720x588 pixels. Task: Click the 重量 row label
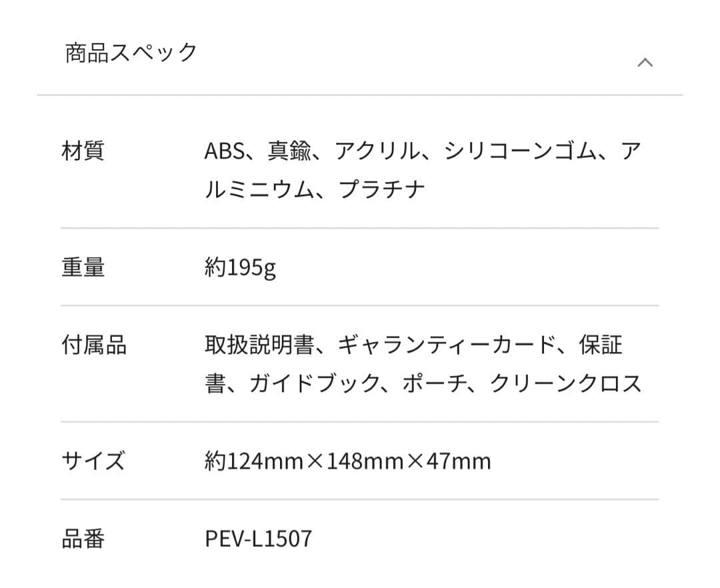tap(83, 267)
